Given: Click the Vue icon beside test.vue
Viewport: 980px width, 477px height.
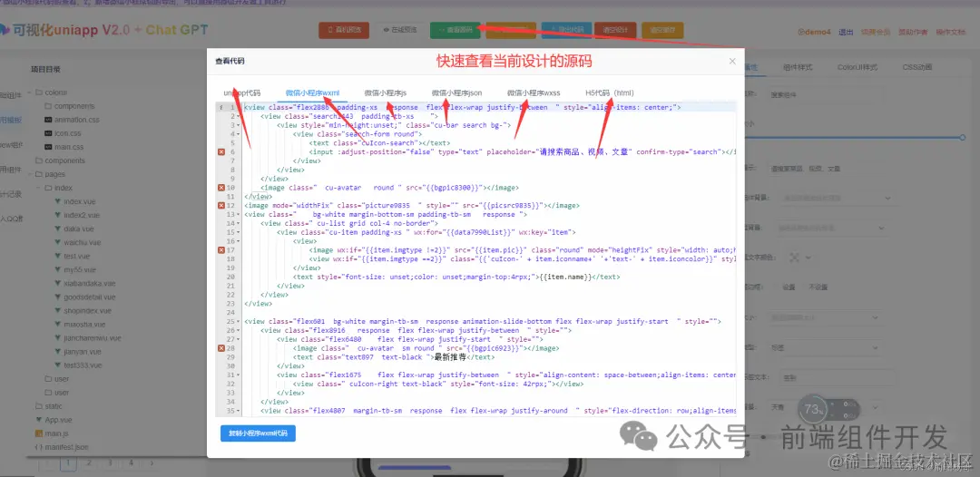Looking at the screenshot, I should click(x=58, y=256).
